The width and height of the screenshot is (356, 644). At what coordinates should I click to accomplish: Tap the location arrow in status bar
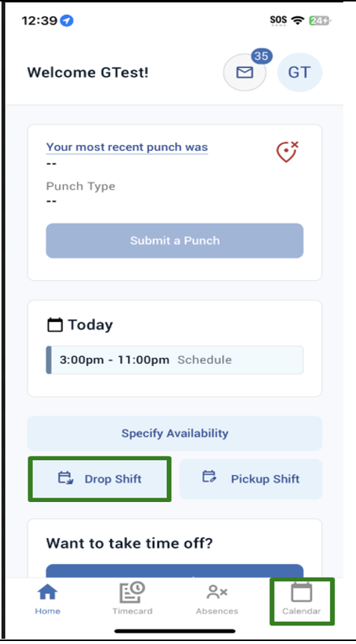pos(67,20)
